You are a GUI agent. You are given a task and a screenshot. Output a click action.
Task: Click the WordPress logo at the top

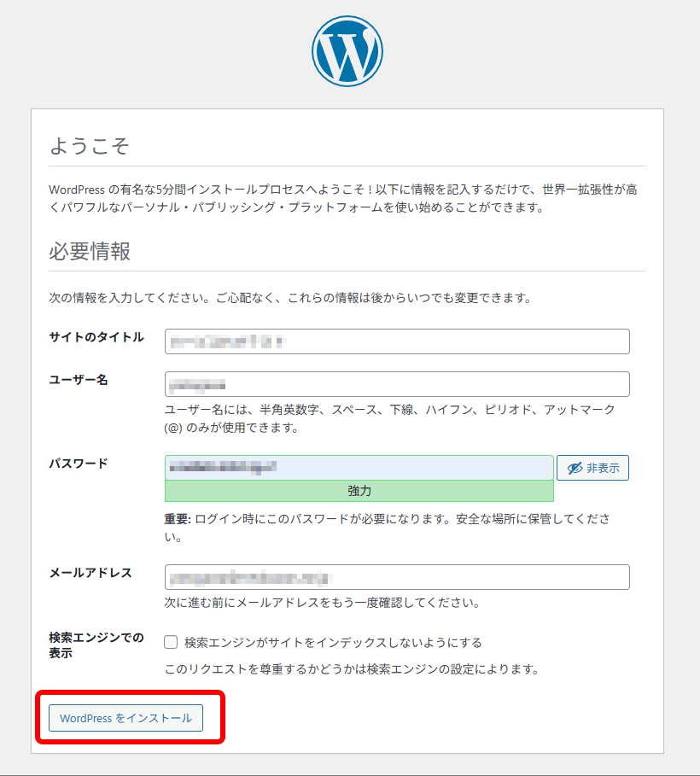(x=347, y=51)
